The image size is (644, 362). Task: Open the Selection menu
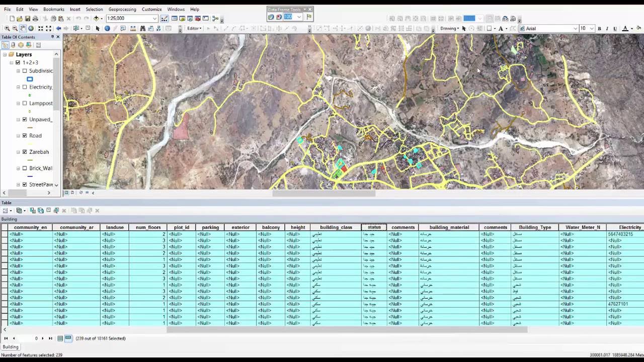click(x=94, y=9)
